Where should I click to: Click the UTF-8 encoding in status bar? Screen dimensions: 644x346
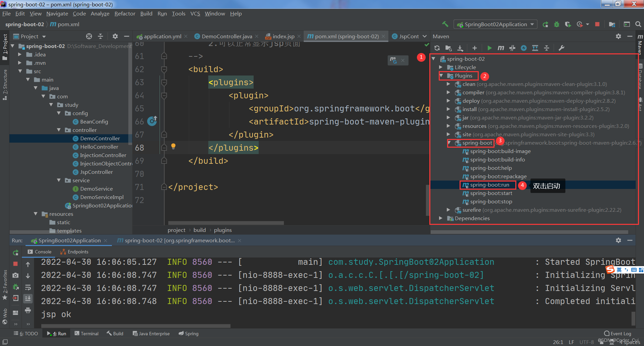click(x=587, y=342)
